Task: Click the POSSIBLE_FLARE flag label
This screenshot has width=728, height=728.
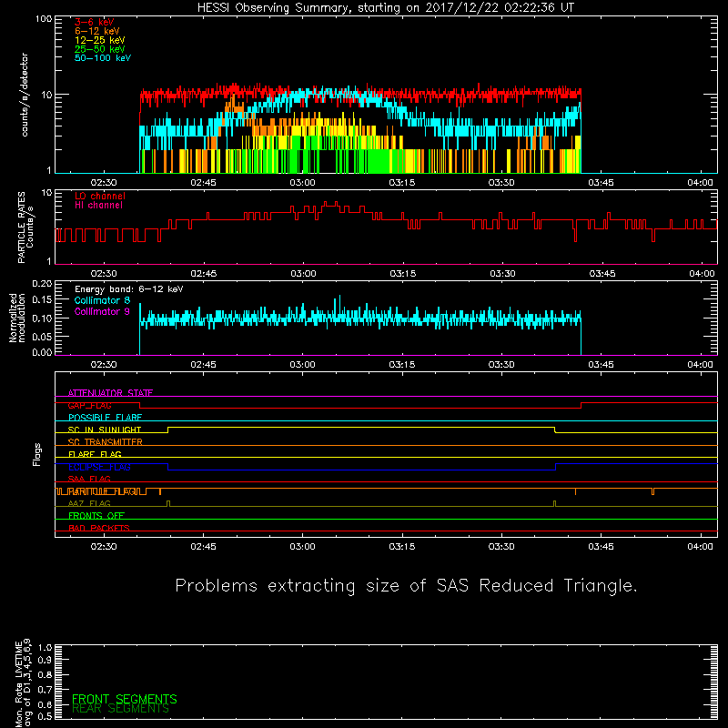Action: [105, 418]
